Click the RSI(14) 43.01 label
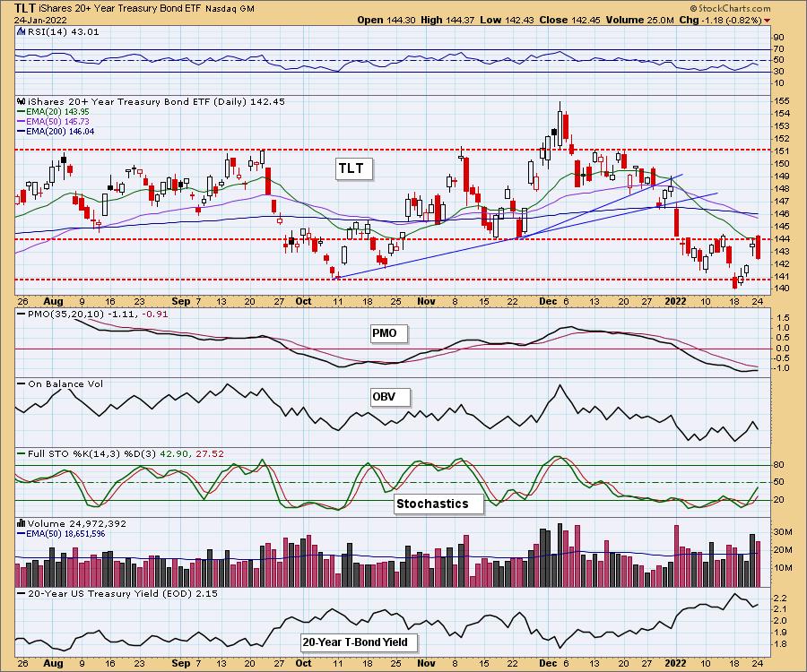807x672 pixels. (62, 32)
